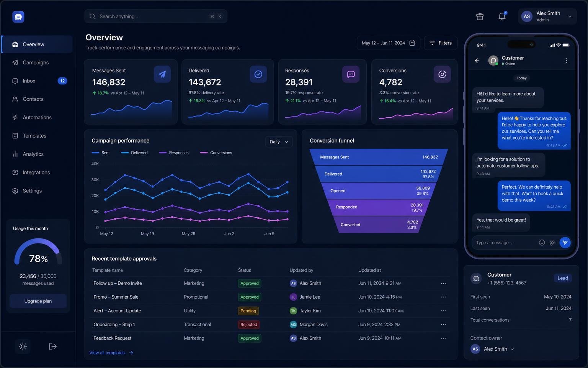Open row menu for Follow up – Demo Invite
588x368 pixels.
443,283
